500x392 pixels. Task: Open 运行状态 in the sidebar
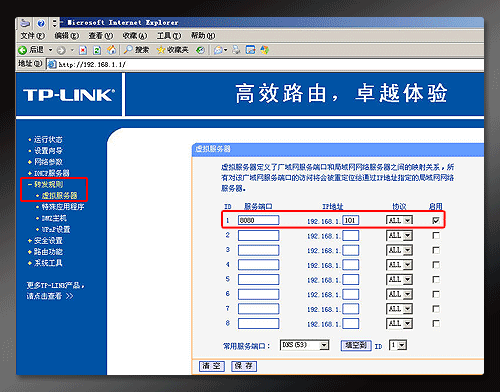pyautogui.click(x=48, y=139)
